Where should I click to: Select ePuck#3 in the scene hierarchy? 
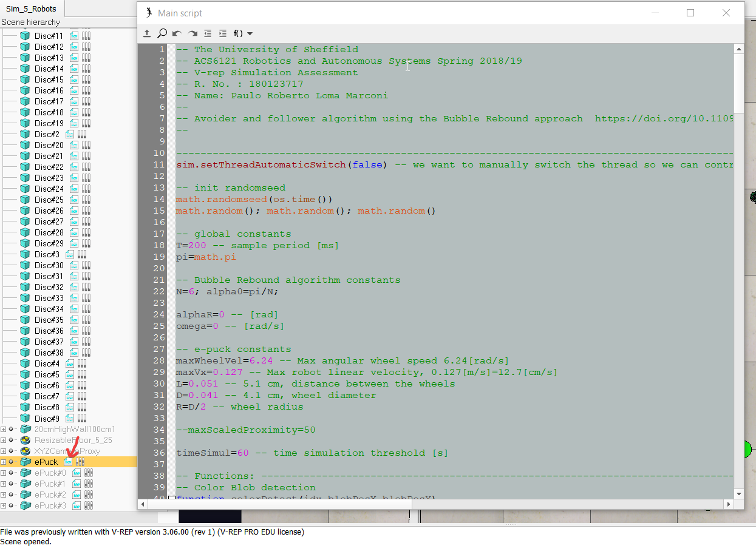click(x=50, y=505)
